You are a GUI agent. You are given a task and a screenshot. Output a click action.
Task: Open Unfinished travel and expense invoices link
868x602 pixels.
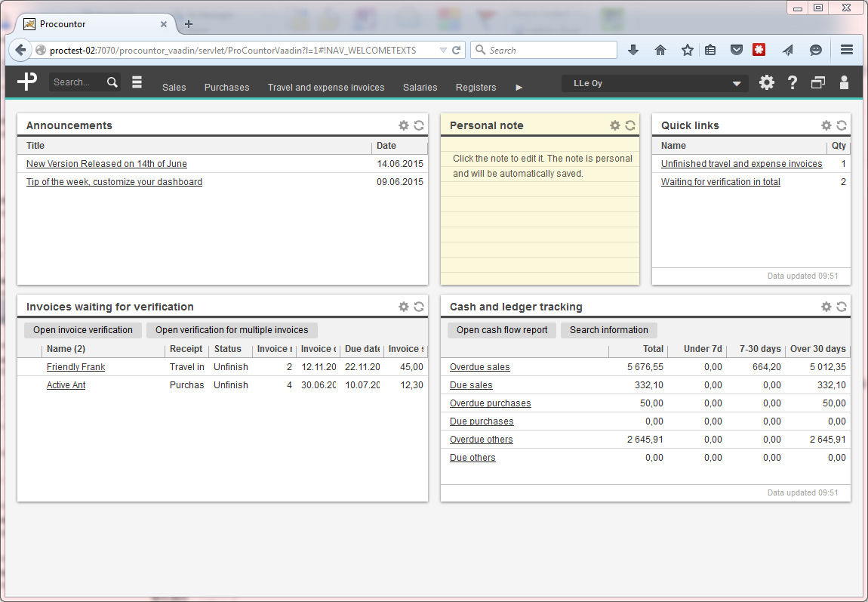coord(742,164)
